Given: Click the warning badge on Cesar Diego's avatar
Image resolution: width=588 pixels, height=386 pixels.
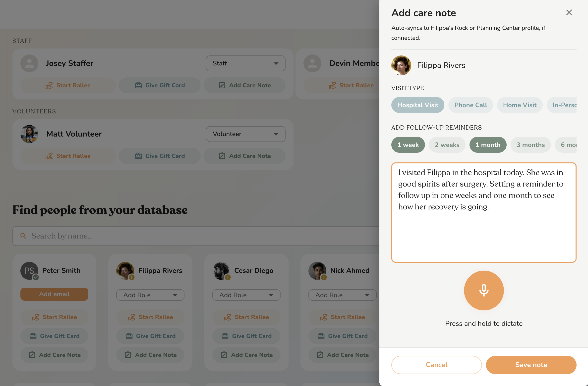Looking at the screenshot, I should (x=228, y=277).
